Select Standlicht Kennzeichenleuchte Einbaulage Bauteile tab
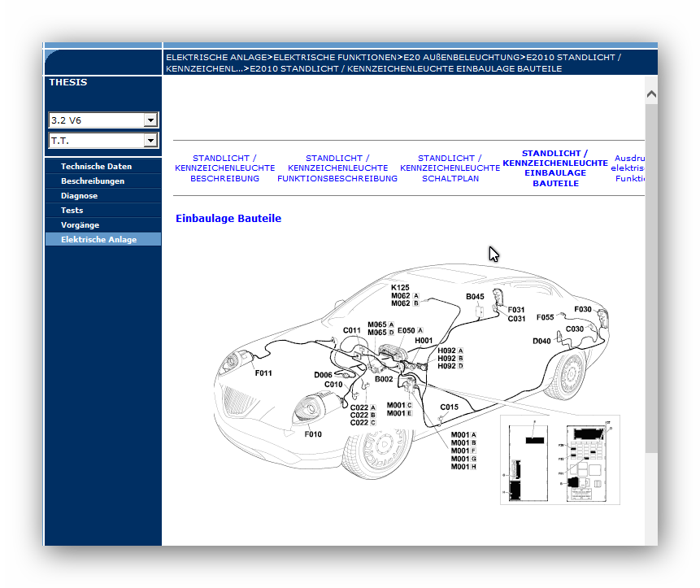 click(x=555, y=168)
